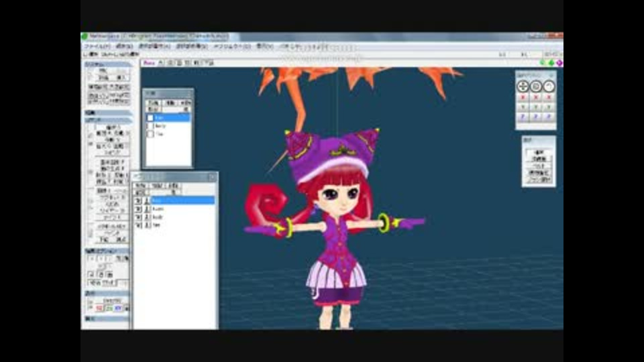Collapse the コマンド section header in the left panel
Image resolution: width=644 pixels, height=362 pixels.
107,120
